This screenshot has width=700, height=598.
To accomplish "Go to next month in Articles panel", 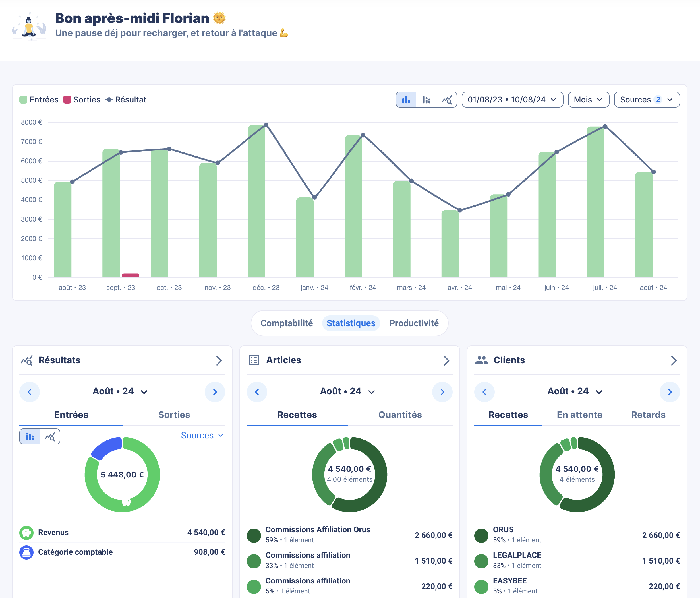I will pos(442,392).
